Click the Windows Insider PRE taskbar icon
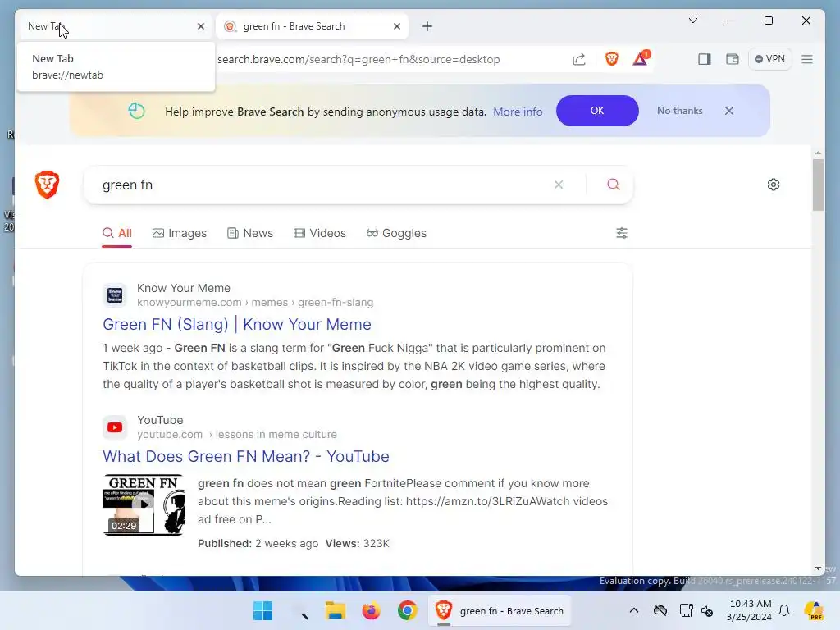Image resolution: width=840 pixels, height=630 pixels. [815, 610]
